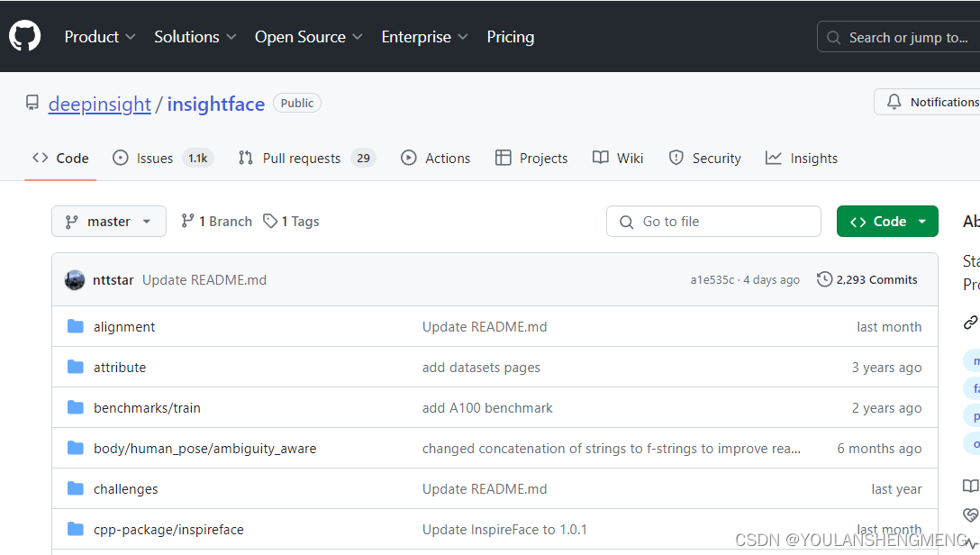Click the Go to file search field

(x=713, y=222)
